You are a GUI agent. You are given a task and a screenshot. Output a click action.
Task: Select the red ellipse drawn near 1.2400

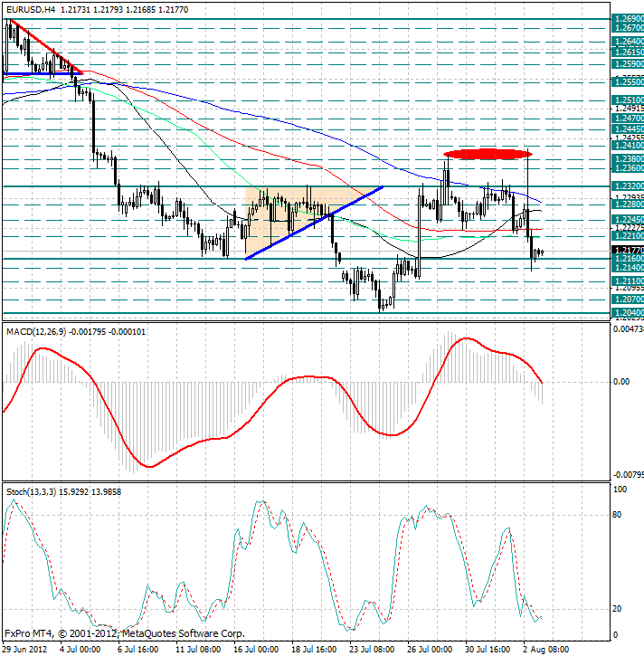point(488,154)
